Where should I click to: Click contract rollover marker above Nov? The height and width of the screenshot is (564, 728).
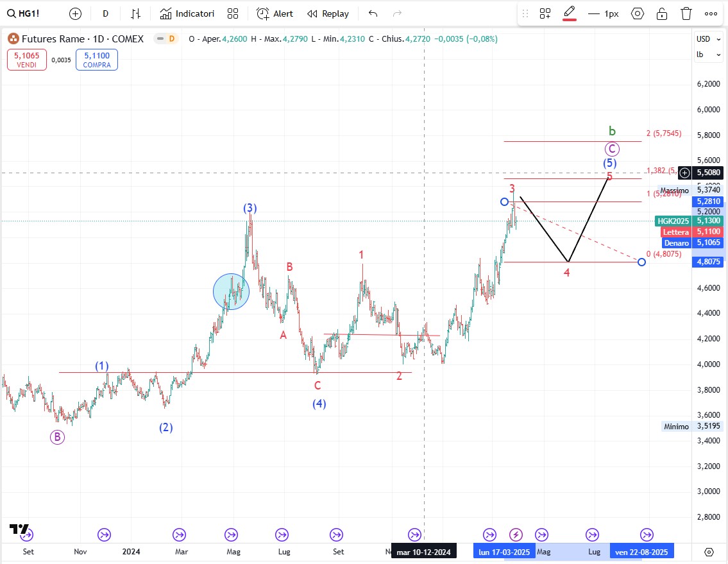click(104, 535)
